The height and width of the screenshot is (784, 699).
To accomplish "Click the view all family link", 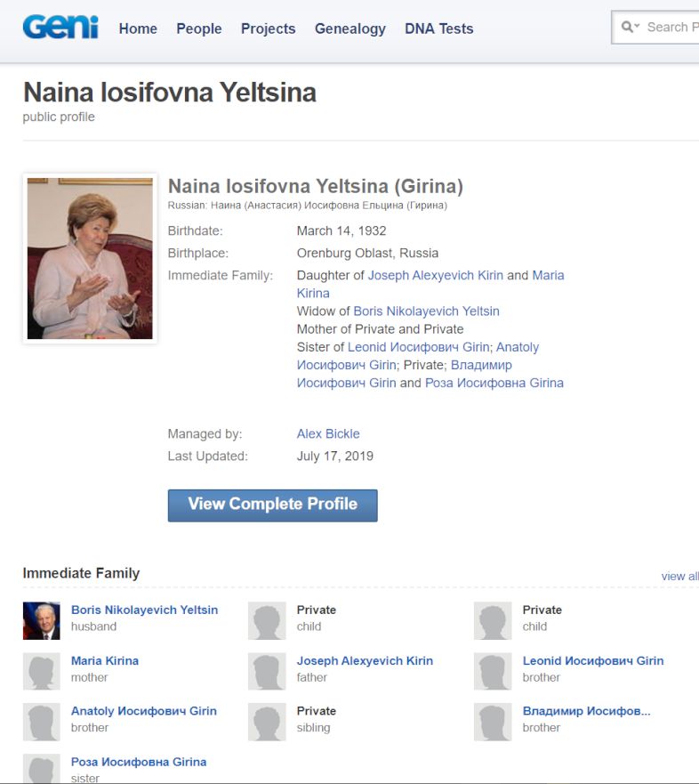I will tap(679, 576).
